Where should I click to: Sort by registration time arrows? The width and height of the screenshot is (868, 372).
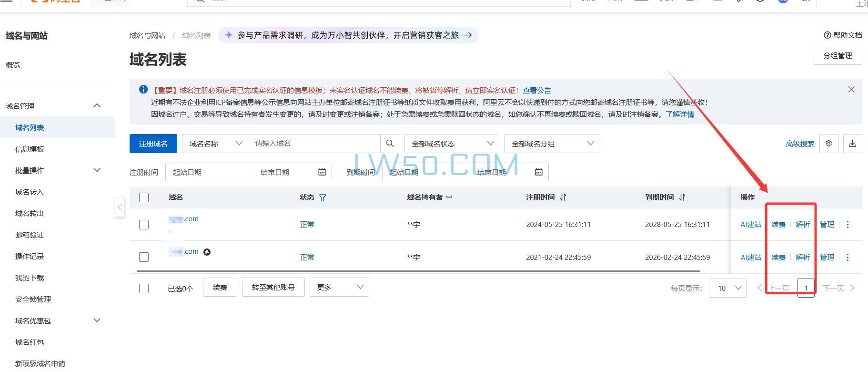(x=563, y=197)
